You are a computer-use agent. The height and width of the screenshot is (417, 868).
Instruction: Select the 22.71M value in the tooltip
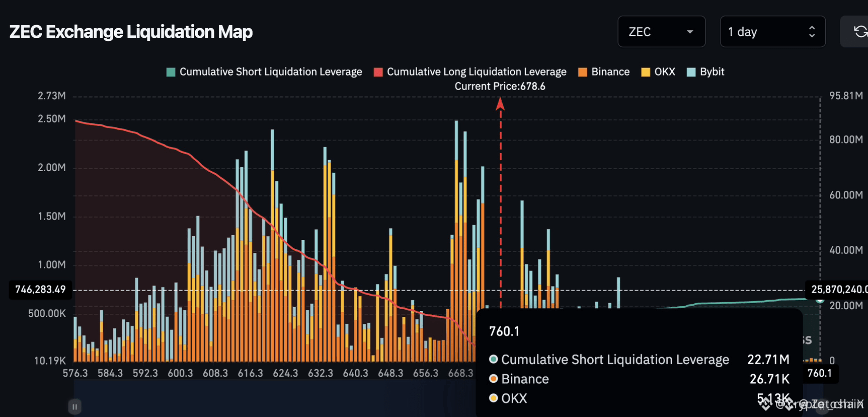768,360
